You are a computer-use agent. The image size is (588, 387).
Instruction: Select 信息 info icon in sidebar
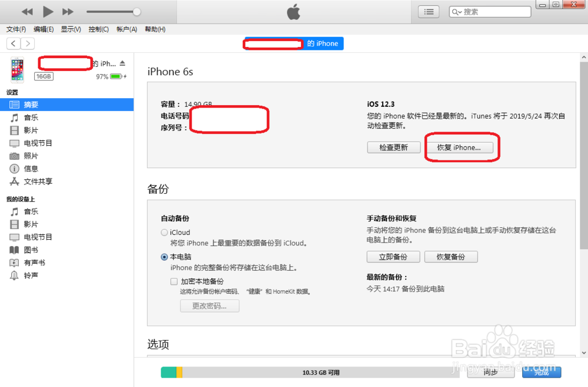click(14, 169)
